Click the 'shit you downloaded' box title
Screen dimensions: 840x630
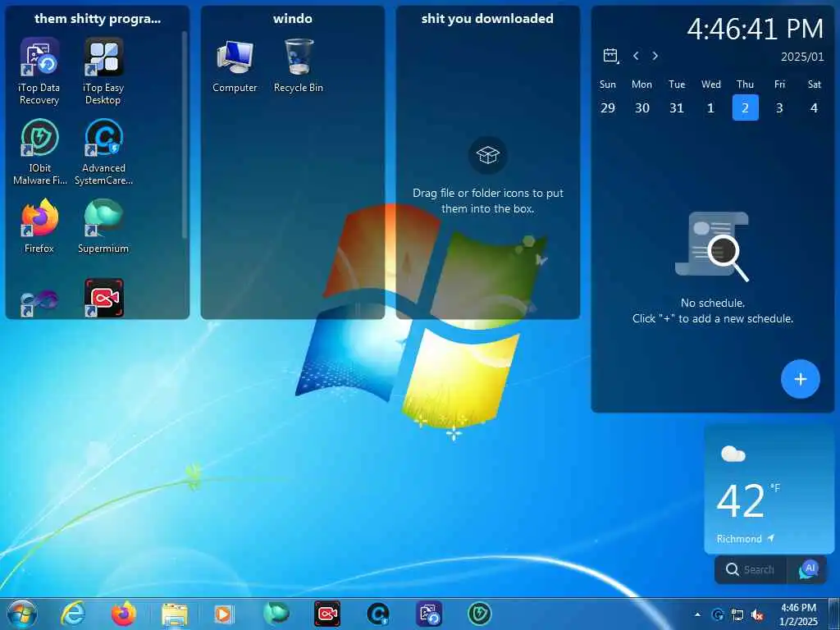[x=487, y=19]
